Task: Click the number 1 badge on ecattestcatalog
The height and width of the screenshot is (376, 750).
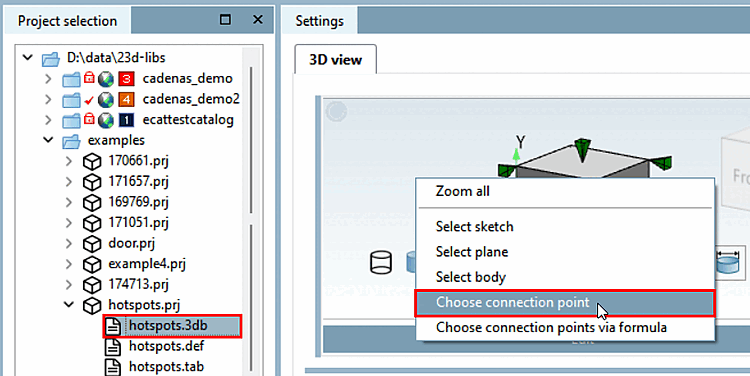Action: pyautogui.click(x=126, y=120)
